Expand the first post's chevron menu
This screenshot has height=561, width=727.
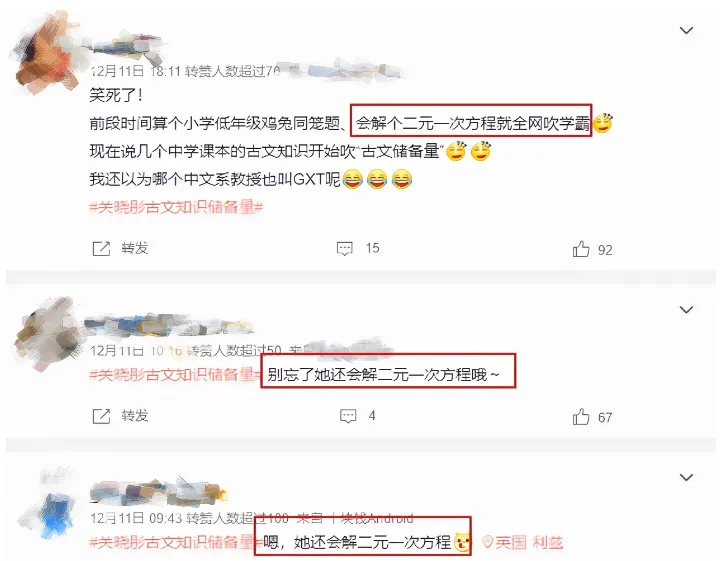click(x=686, y=31)
